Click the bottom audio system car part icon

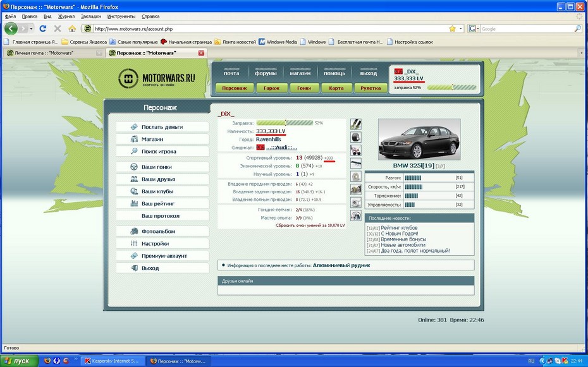pyautogui.click(x=356, y=215)
